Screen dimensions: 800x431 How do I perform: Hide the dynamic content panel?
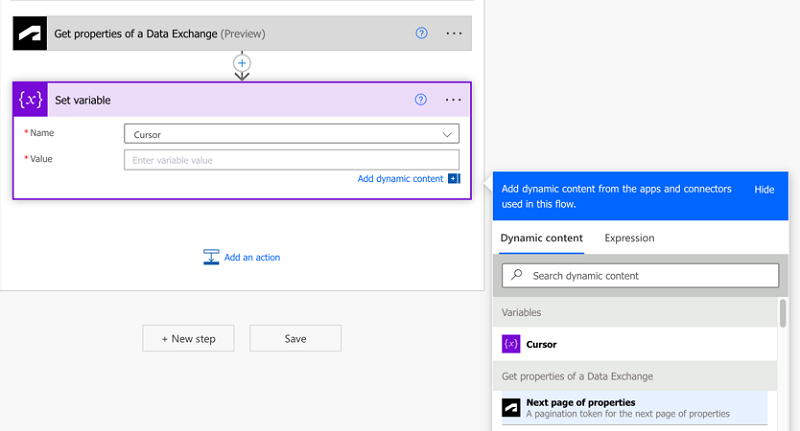(764, 189)
